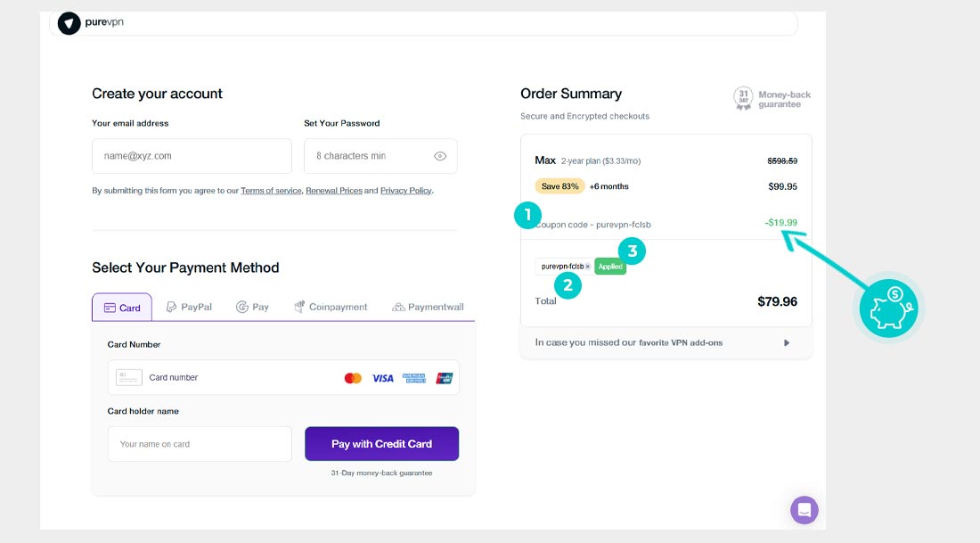Switch to the Google Pay tab
The height and width of the screenshot is (543, 980).
252,307
